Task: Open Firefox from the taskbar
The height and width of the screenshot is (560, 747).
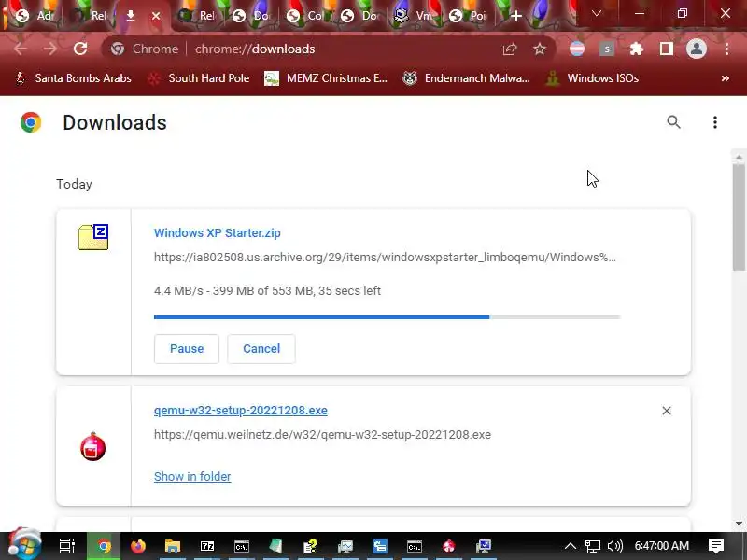Action: 138,546
